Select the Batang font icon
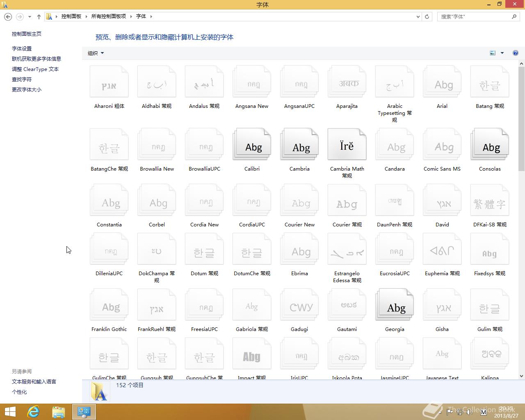Viewport: 525px width, 420px height. pyautogui.click(x=490, y=82)
